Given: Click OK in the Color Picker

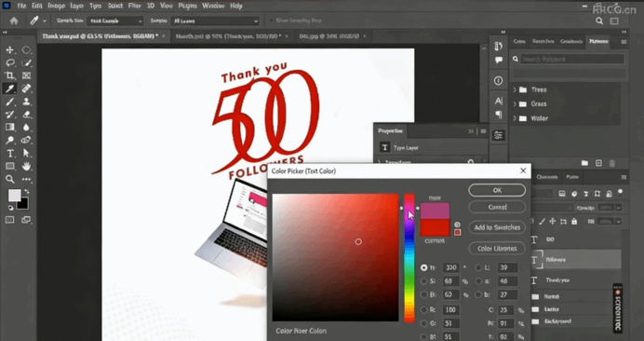Looking at the screenshot, I should pos(497,190).
